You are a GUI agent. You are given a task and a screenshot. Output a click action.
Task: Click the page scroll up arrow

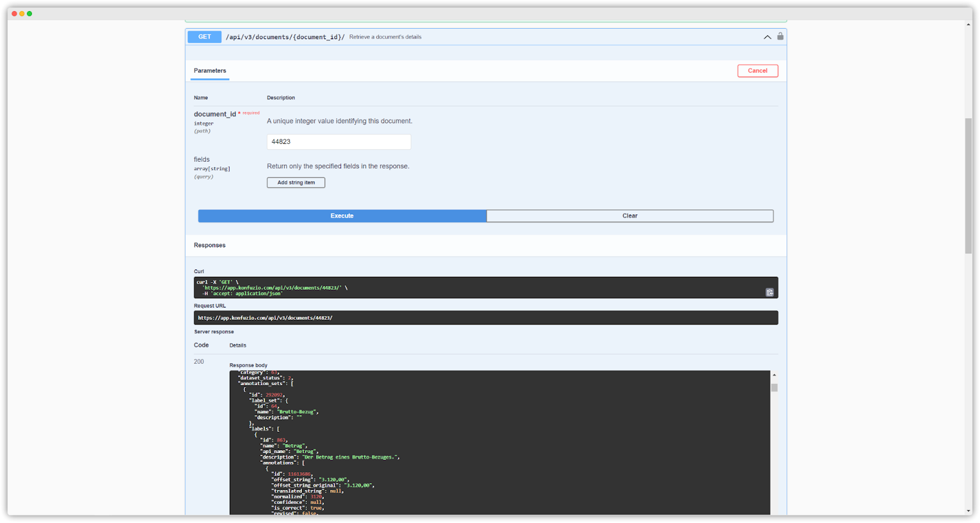(968, 24)
